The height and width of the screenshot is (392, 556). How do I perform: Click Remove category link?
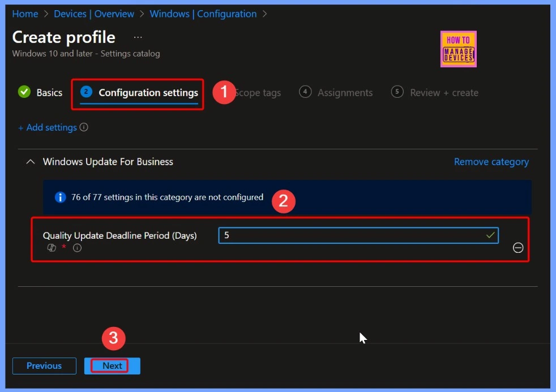(x=491, y=162)
